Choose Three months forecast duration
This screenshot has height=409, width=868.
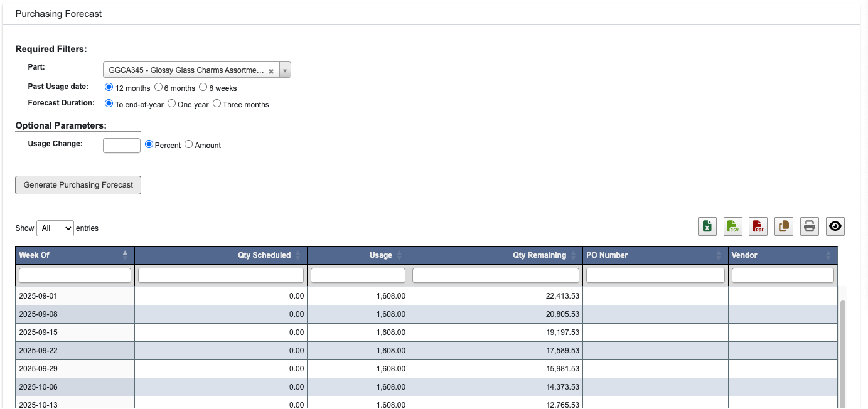click(x=217, y=103)
